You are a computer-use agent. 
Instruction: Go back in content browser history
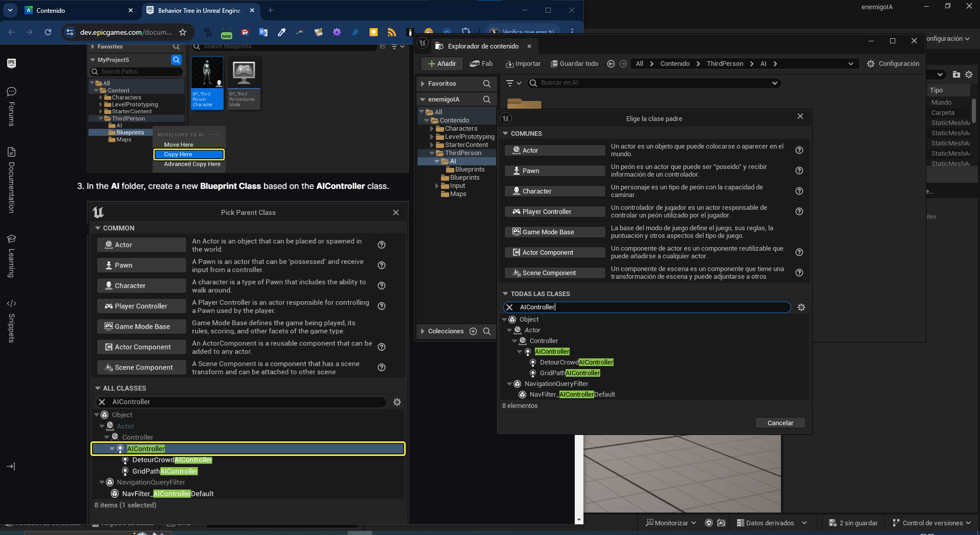611,64
